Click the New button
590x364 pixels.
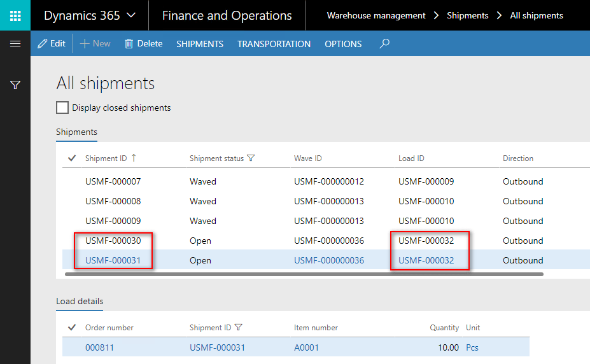(95, 44)
